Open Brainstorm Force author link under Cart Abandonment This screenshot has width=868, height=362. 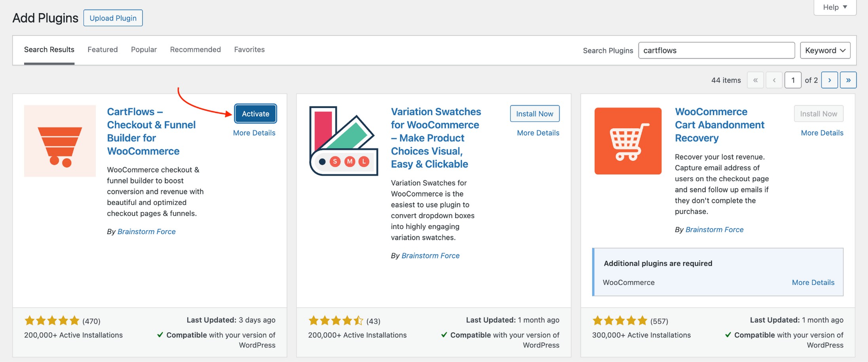pyautogui.click(x=714, y=229)
